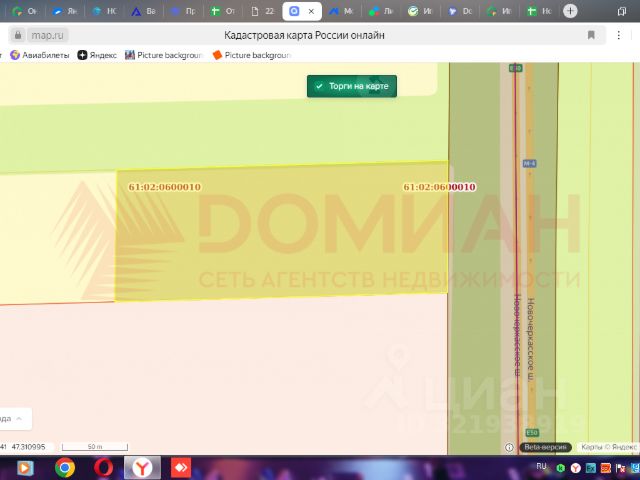Image resolution: width=640 pixels, height=480 pixels.
Task: Collapse the legend panel chevron at bottom left
Action: 19,419
